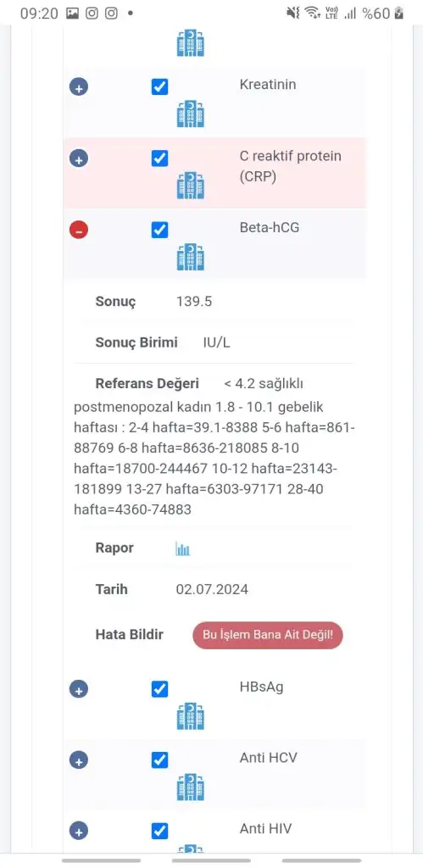Tap hospital icon under C reaktif protein
Viewport: 423px width, 868px height.
coord(191,186)
